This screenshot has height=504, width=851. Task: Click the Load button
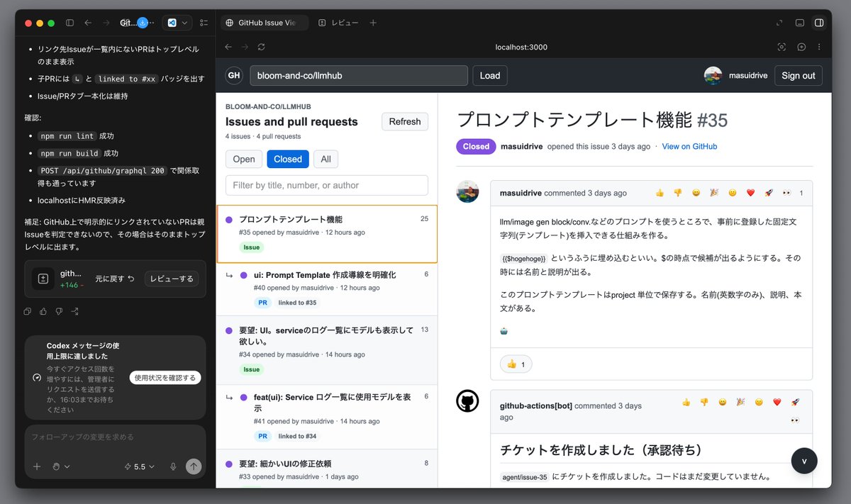[x=490, y=75]
